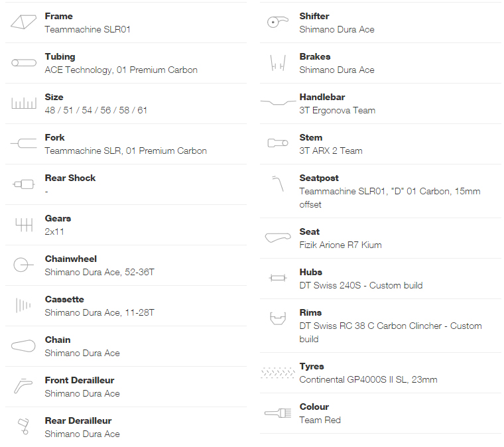Click the colour paintbrush icon
The height and width of the screenshot is (447, 504).
[278, 413]
